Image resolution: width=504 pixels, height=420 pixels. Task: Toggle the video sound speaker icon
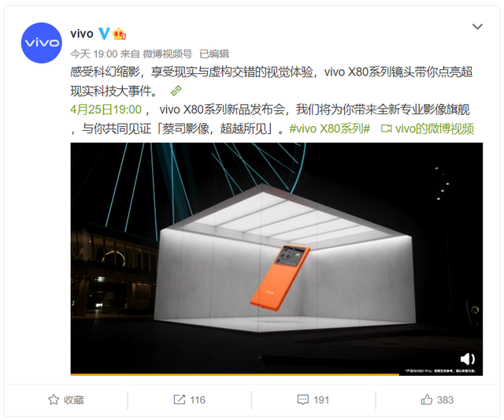click(467, 359)
